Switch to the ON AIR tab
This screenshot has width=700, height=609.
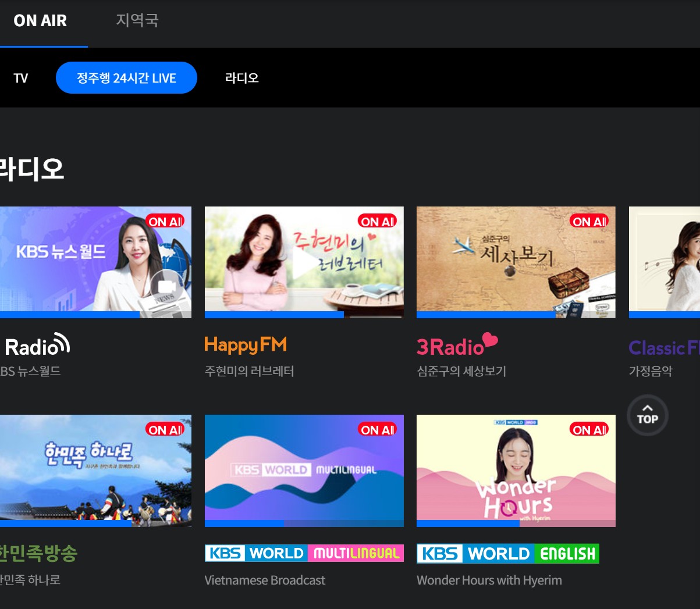tap(40, 21)
